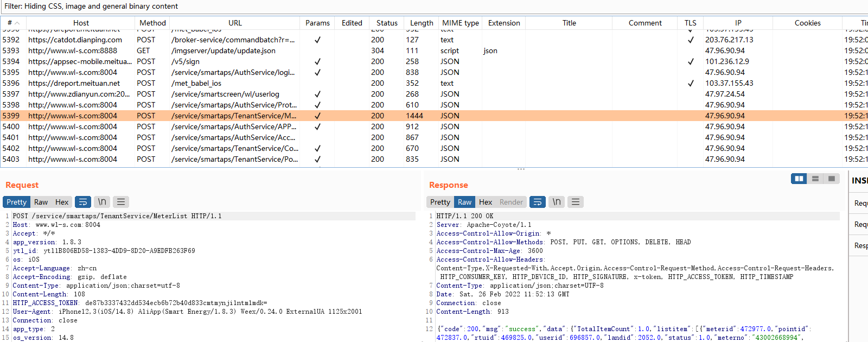Toggle word wrap in the Response panel

(x=537, y=202)
